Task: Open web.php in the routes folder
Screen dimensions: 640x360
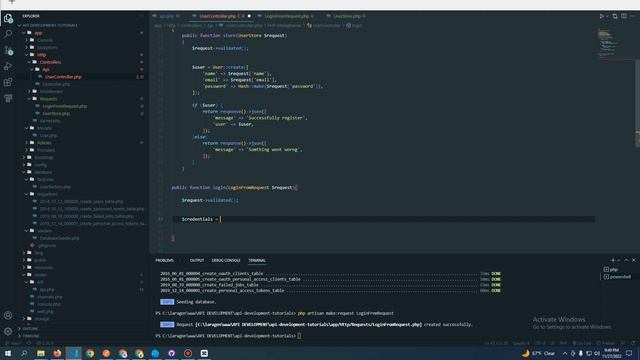Action: 45,311
